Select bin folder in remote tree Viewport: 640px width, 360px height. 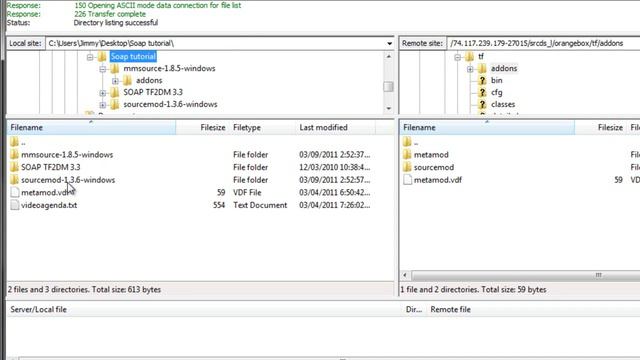pos(496,80)
